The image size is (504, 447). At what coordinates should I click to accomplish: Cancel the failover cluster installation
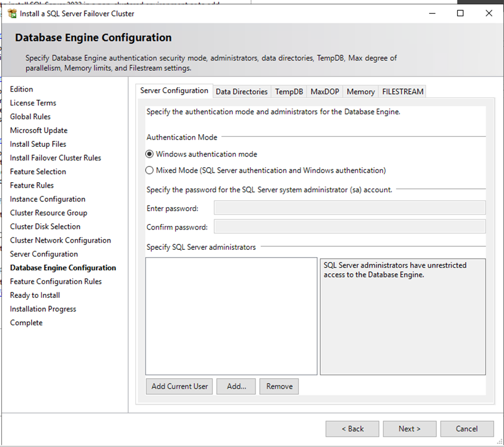coord(466,429)
